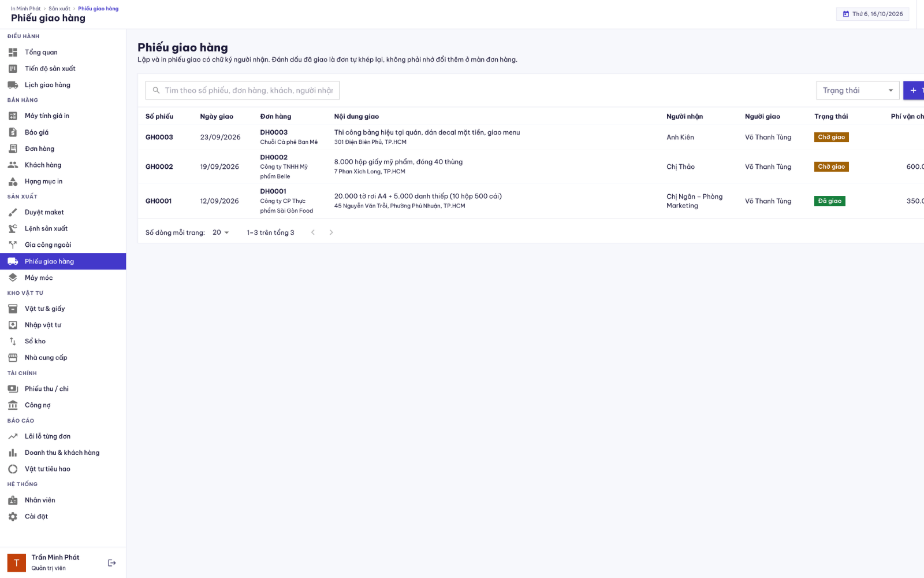This screenshot has height=578, width=924.
Task: Click the Trần Minh Phát user avatar
Action: pos(17,563)
